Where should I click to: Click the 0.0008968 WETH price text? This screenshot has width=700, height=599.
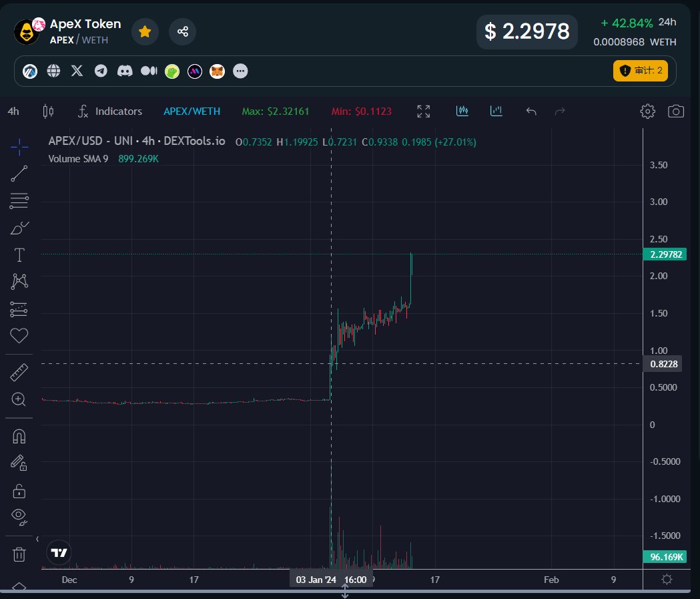(x=635, y=42)
